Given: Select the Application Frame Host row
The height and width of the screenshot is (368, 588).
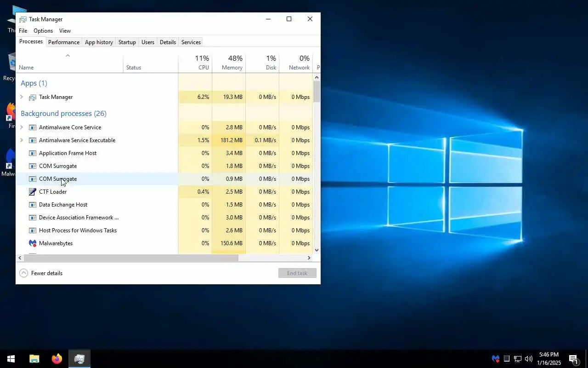Looking at the screenshot, I should pyautogui.click(x=164, y=153).
